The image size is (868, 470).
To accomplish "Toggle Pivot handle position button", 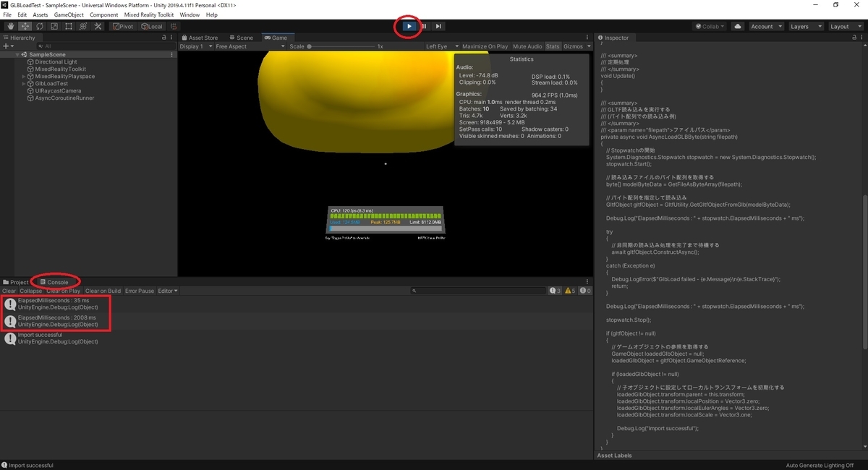I will [123, 26].
